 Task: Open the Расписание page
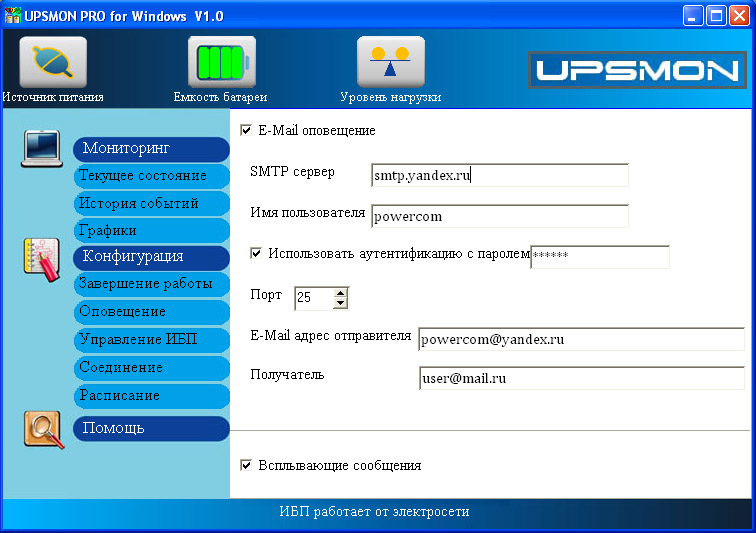(x=151, y=396)
